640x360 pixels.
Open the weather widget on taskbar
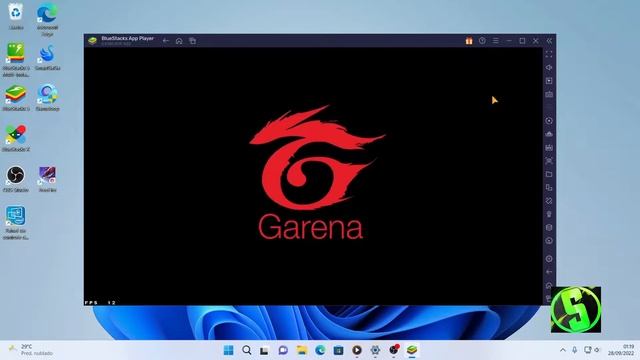(31, 350)
